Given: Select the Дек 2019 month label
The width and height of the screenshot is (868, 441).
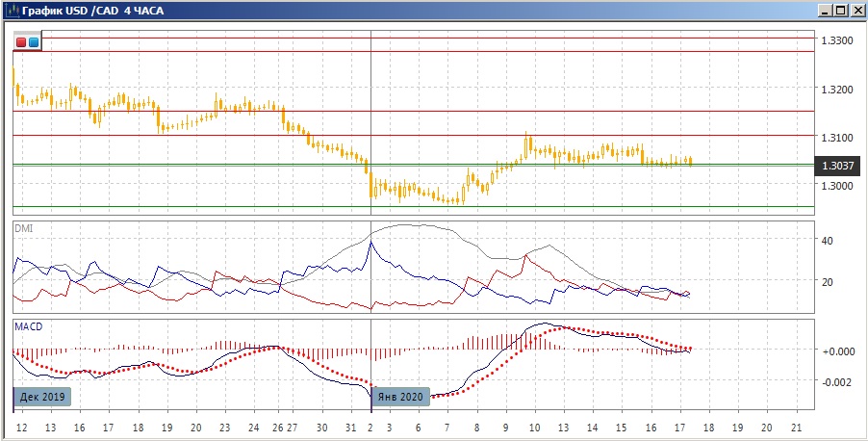Looking at the screenshot, I should pyautogui.click(x=42, y=397).
